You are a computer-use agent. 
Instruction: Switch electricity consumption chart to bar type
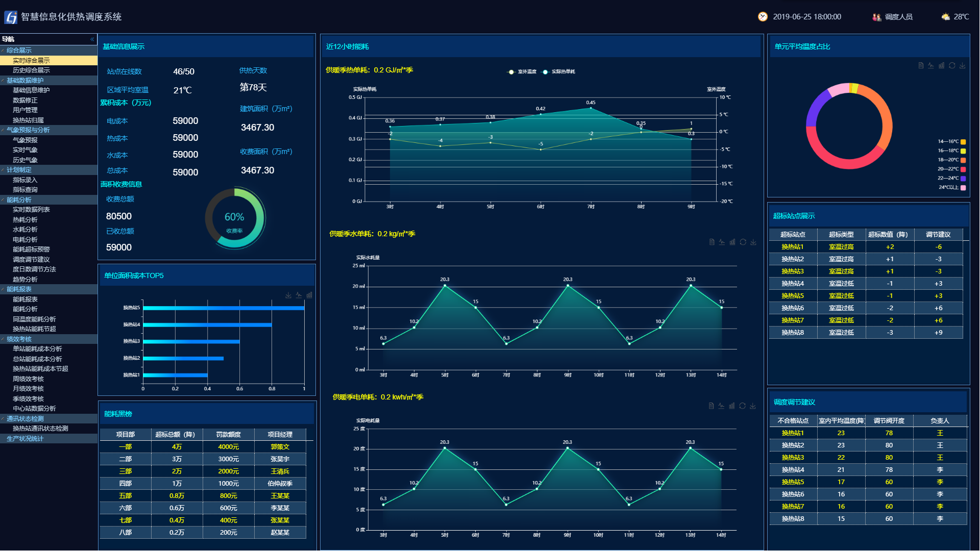click(x=732, y=406)
